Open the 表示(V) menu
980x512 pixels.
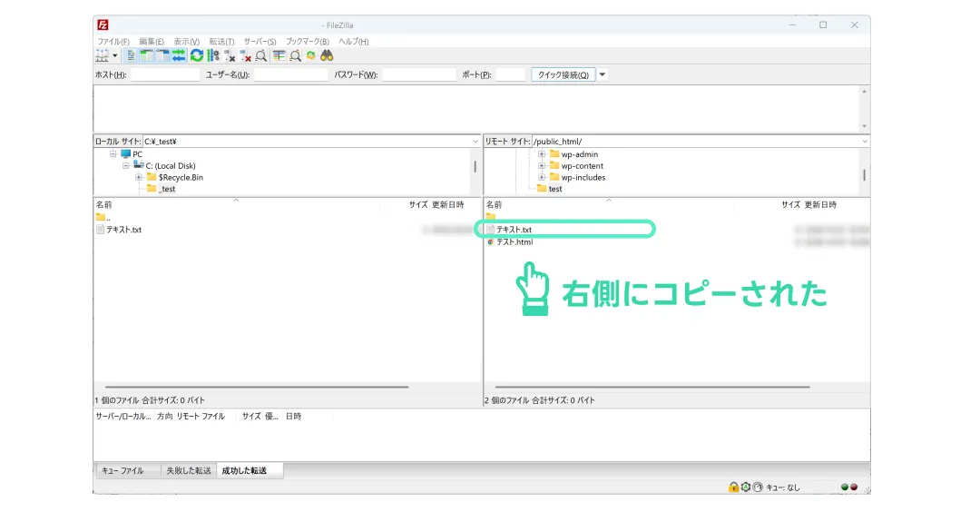click(186, 41)
